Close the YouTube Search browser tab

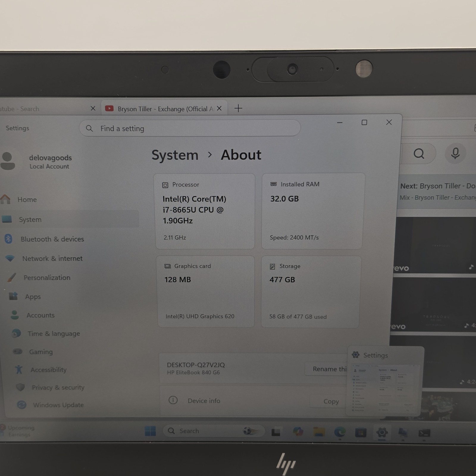[x=93, y=109]
